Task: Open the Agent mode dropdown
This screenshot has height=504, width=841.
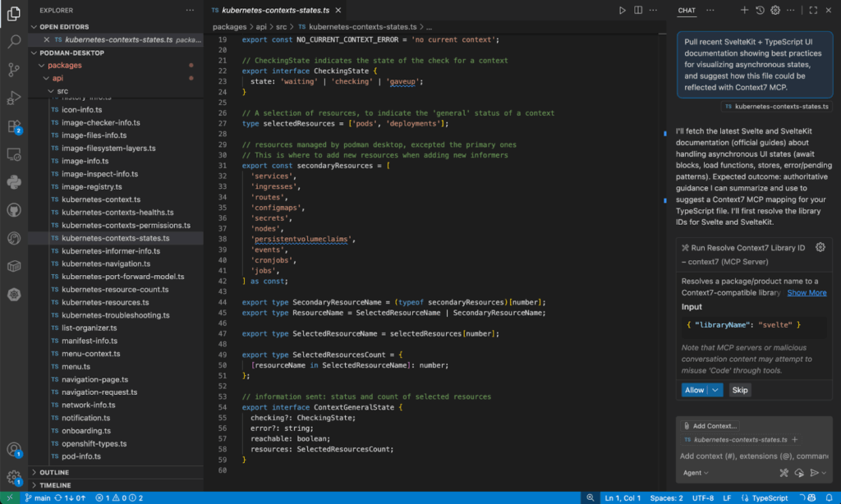Action: tap(696, 473)
